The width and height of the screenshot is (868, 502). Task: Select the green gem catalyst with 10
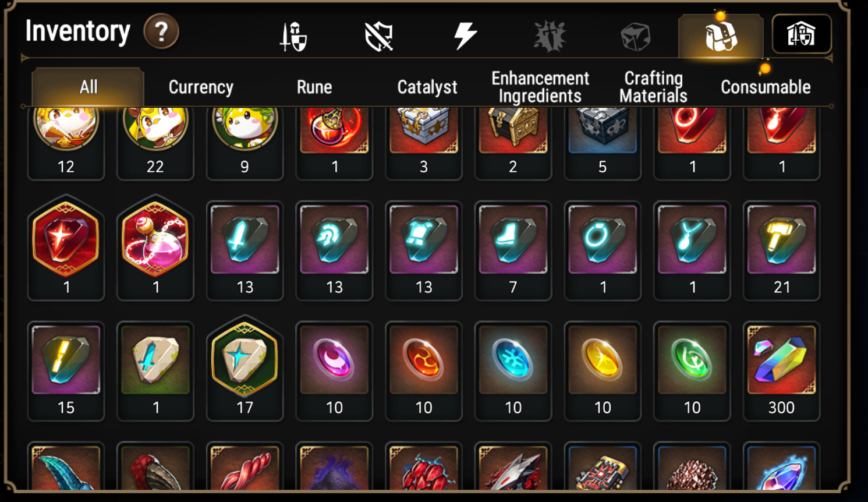(692, 371)
